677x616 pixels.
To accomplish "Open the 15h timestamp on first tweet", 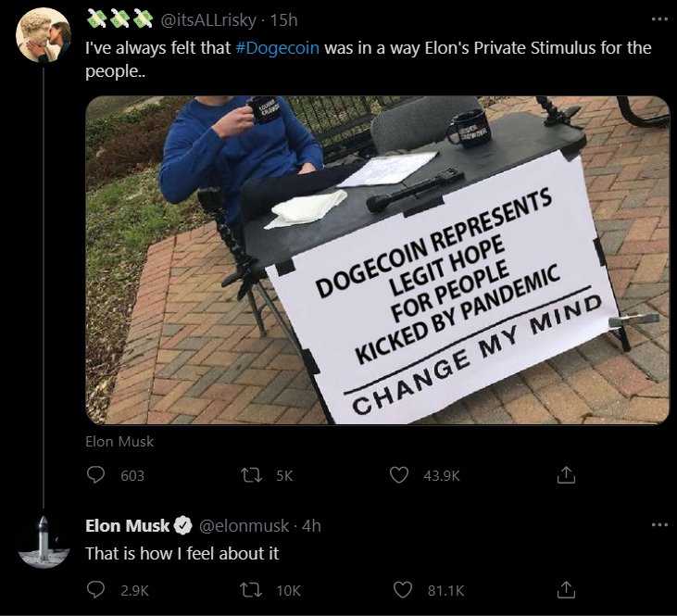I will click(283, 19).
